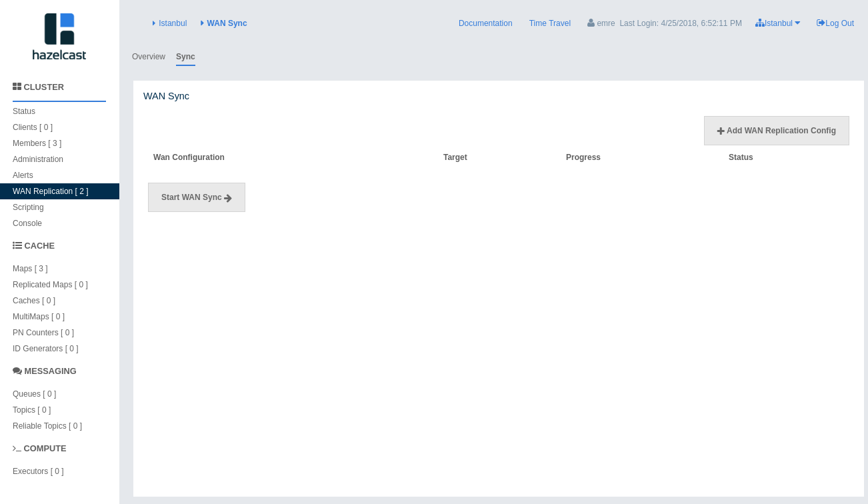868x504 pixels.
Task: Click the CLUSTER grid icon
Action: pyautogui.click(x=17, y=87)
